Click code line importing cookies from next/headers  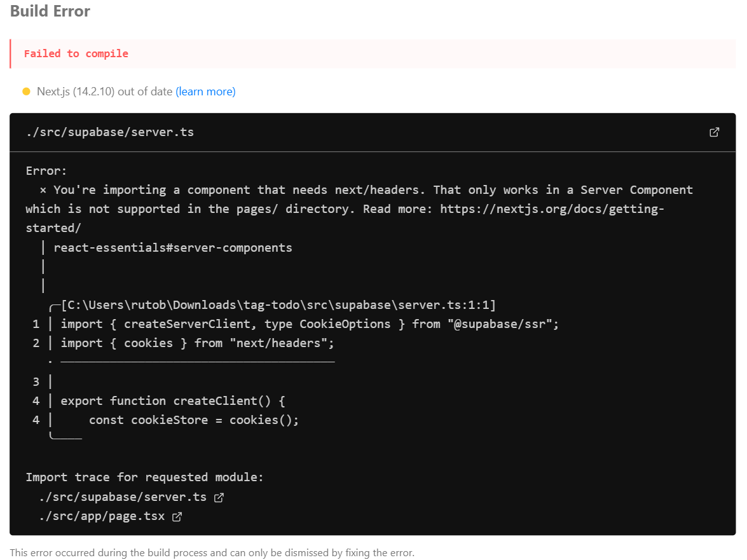pyautogui.click(x=197, y=343)
